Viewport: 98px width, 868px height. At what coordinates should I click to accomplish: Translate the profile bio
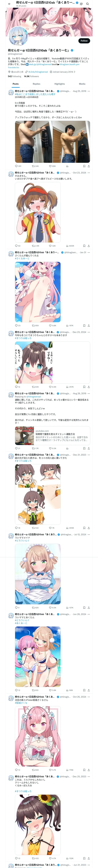click(14, 67)
